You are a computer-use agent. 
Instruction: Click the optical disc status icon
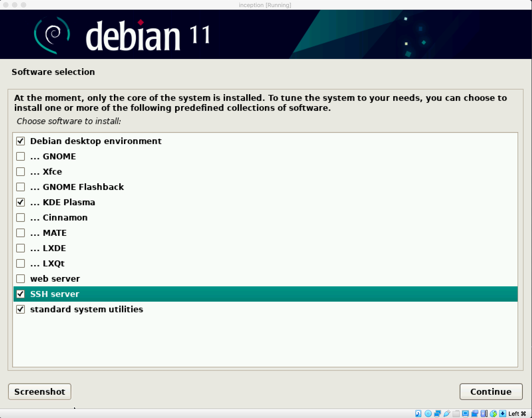tap(428, 414)
